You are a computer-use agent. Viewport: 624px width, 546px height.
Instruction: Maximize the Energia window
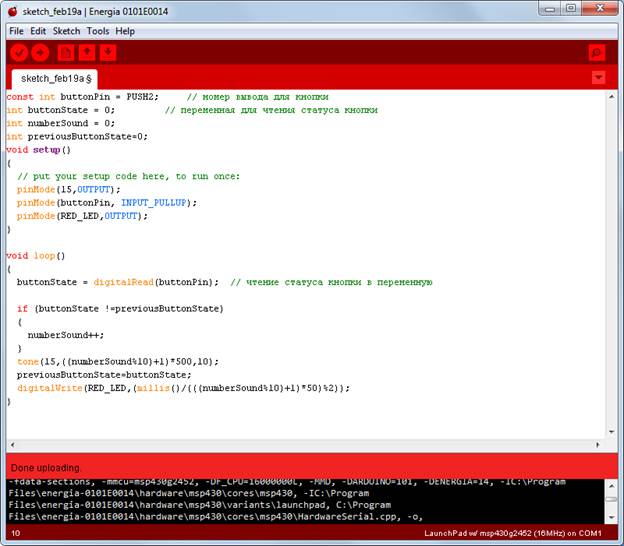point(571,9)
